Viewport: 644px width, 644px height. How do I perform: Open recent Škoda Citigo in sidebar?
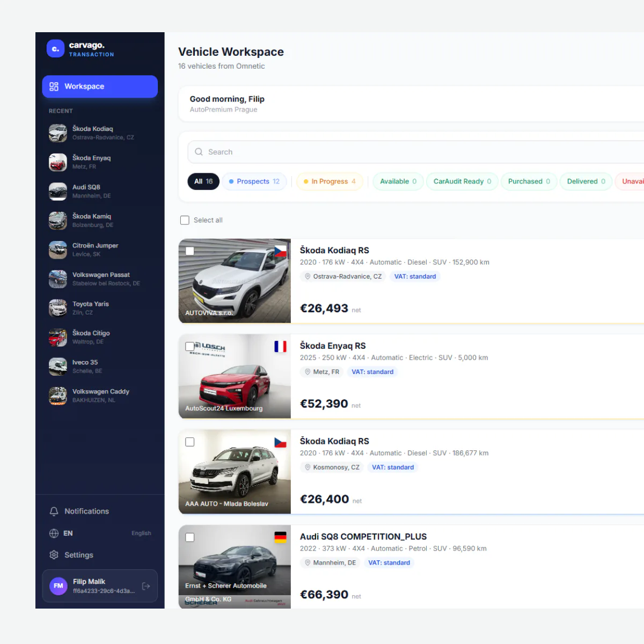(100, 337)
